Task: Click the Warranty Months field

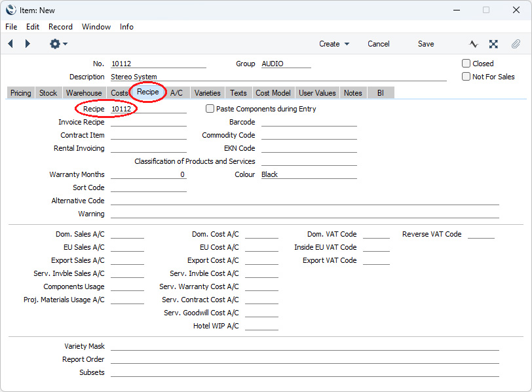Action: point(149,174)
